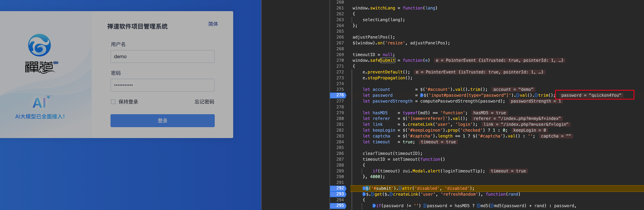Image resolution: width=644 pixels, height=210 pixels.
Task: Add a breakpoint at line number 284
Action: click(340, 142)
